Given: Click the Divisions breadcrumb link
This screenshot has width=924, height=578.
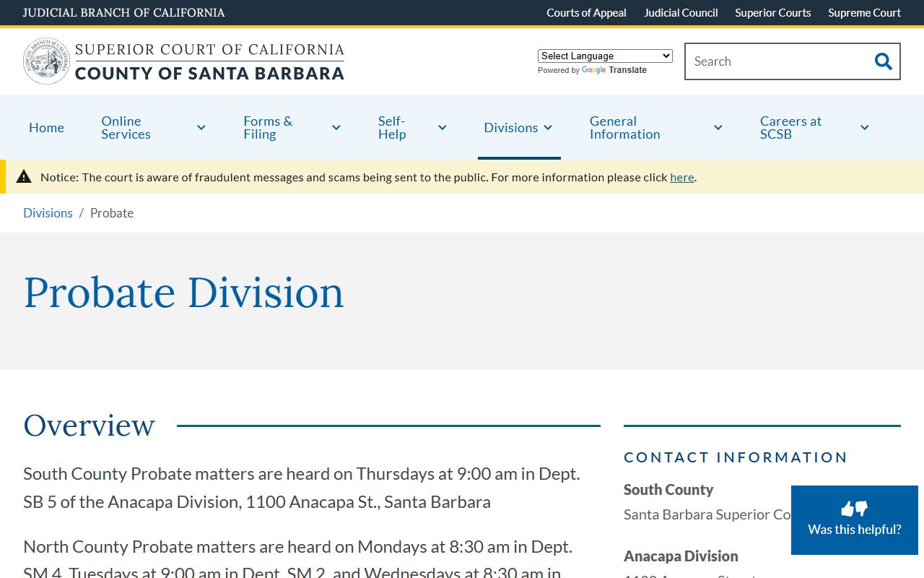Looking at the screenshot, I should pyautogui.click(x=48, y=213).
